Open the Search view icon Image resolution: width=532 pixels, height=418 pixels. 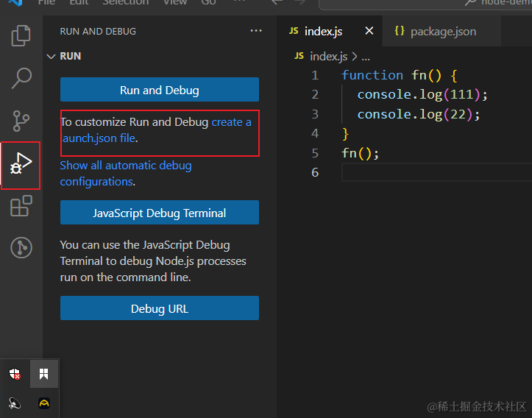click(x=21, y=77)
